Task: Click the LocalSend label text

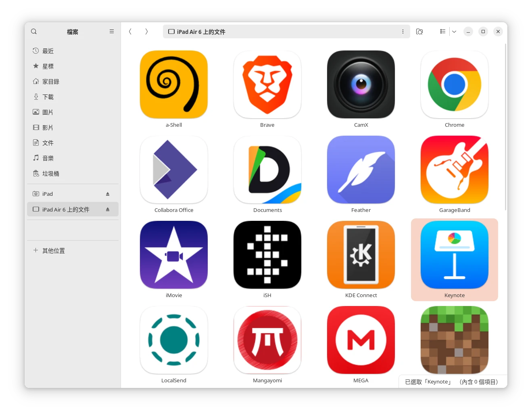Action: [x=174, y=380]
